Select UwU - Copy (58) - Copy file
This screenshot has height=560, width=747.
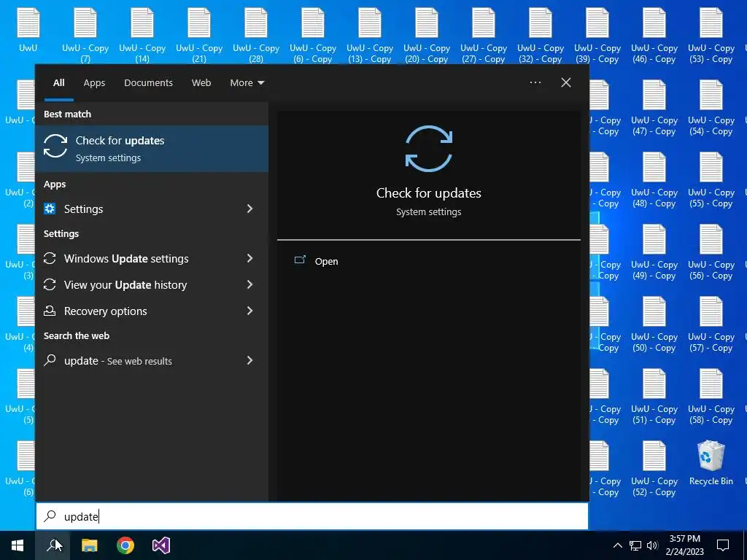[711, 395]
